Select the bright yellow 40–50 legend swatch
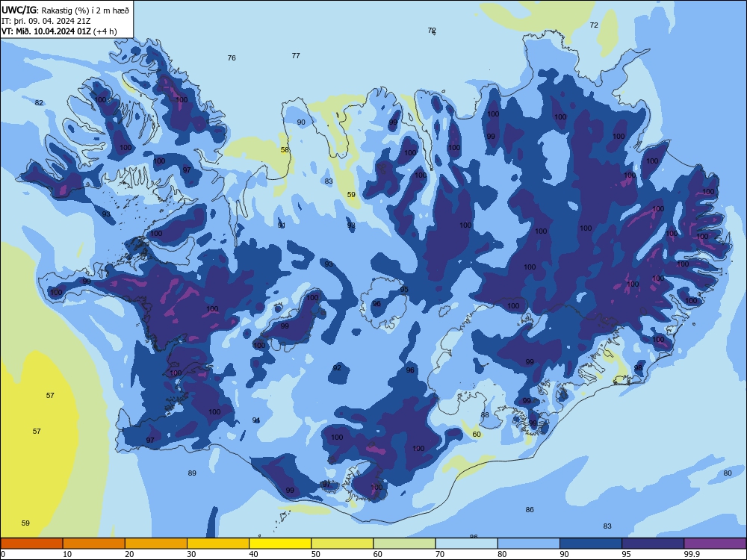This screenshot has width=747, height=560. click(280, 544)
